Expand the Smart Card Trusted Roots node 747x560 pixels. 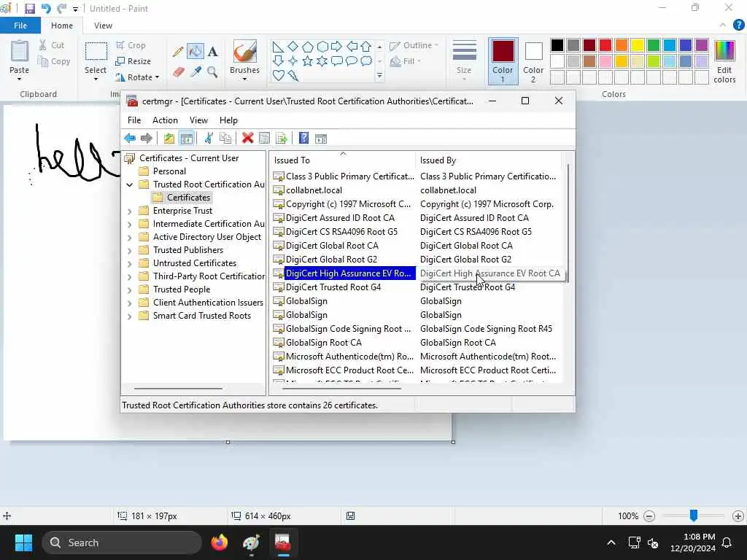pos(130,316)
